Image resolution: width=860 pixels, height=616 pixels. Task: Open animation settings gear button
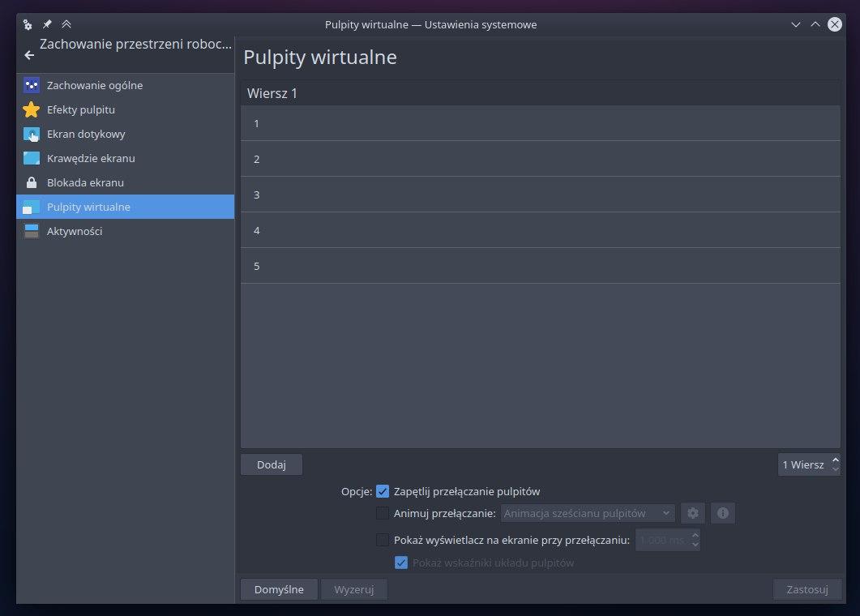tap(693, 513)
